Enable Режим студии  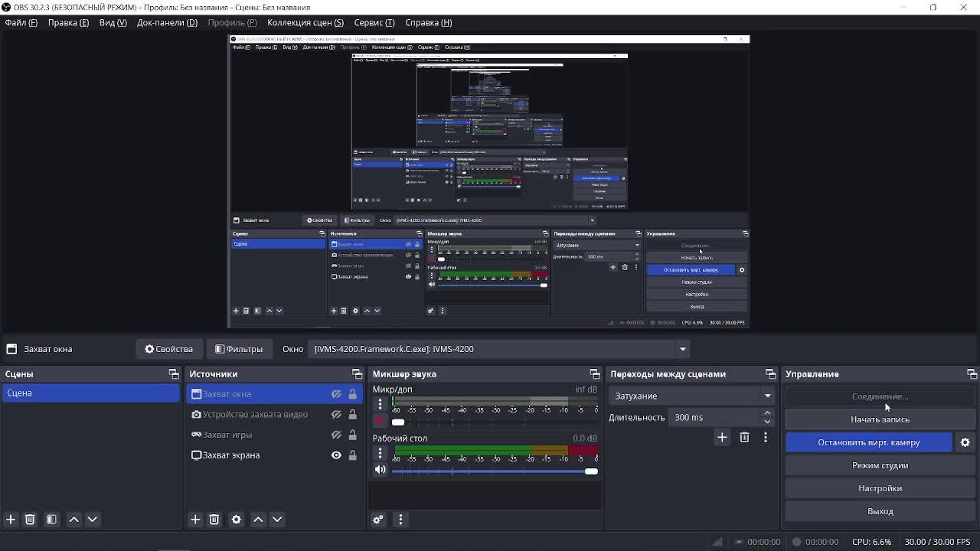[880, 465]
